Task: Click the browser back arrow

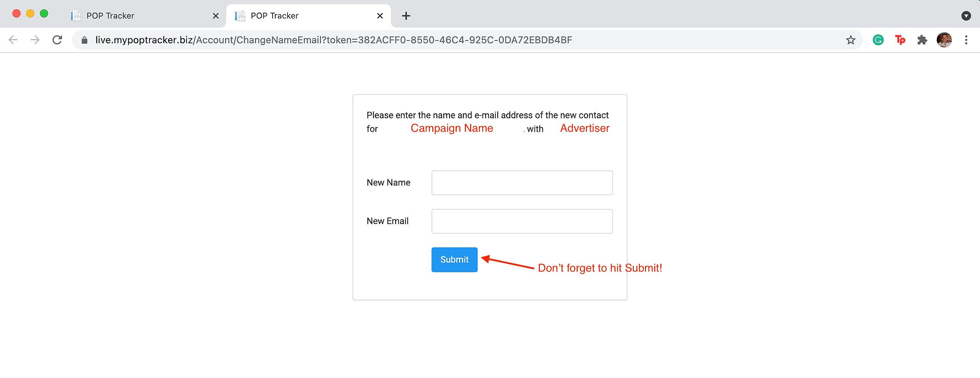Action: tap(13, 40)
